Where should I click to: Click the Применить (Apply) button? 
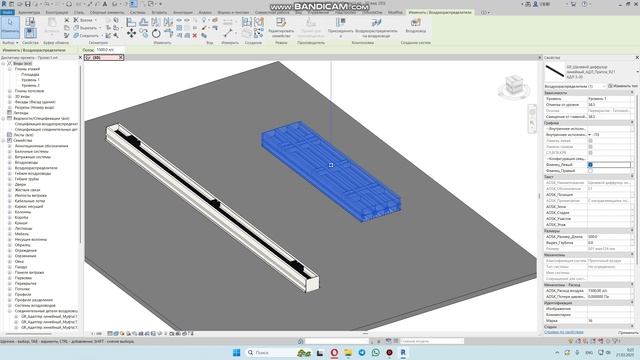pyautogui.click(x=628, y=333)
